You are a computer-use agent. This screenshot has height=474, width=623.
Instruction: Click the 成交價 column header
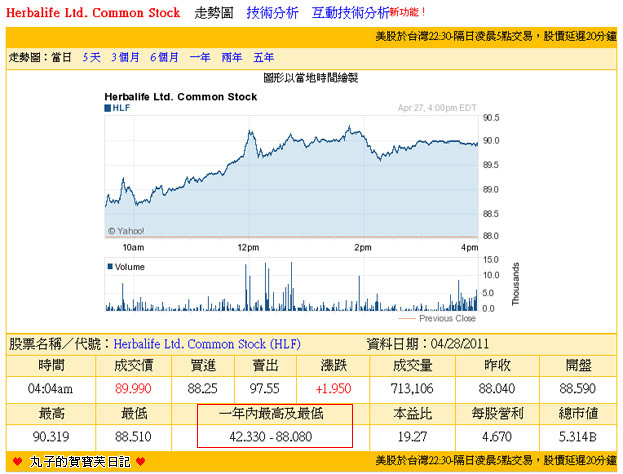click(134, 365)
